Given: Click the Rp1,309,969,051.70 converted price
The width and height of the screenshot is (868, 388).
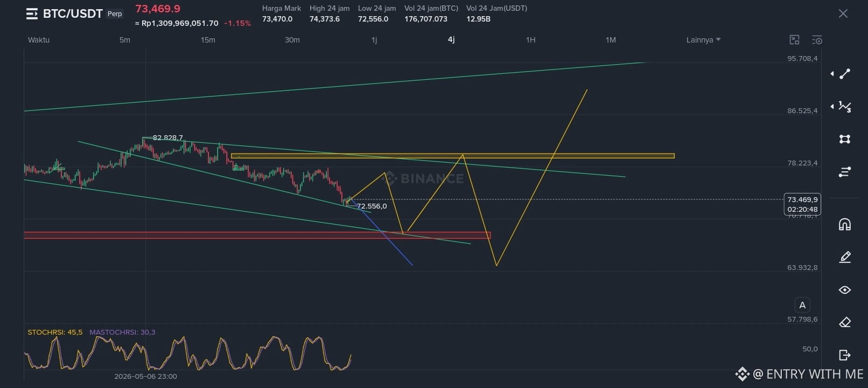Looking at the screenshot, I should click(177, 23).
